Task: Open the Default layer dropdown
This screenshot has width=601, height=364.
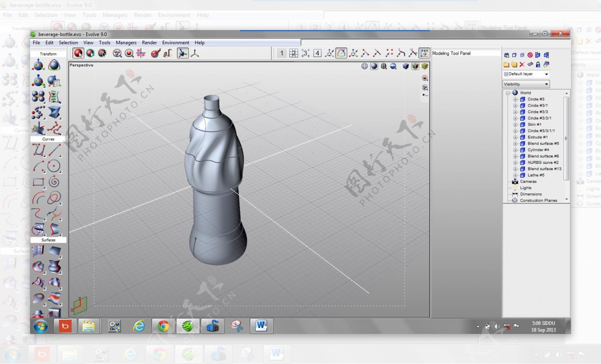Action: pos(526,74)
